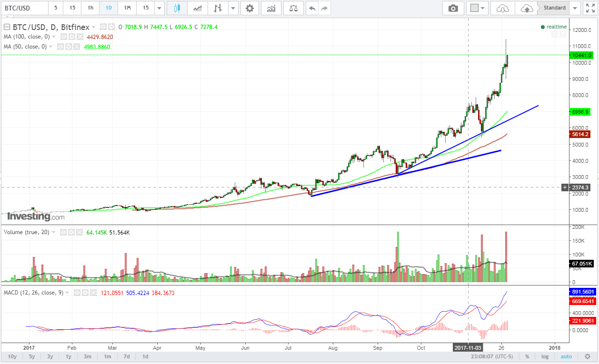Hide MA 100 with eye icon

pos(63,37)
